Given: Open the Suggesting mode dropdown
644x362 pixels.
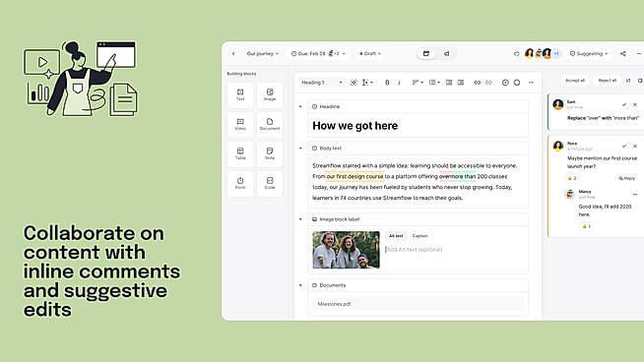Looking at the screenshot, I should tap(589, 54).
